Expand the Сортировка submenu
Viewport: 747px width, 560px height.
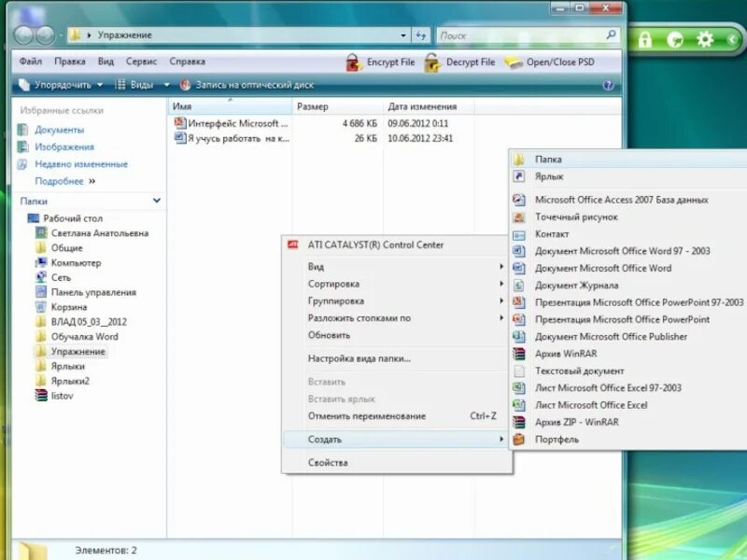(501, 284)
